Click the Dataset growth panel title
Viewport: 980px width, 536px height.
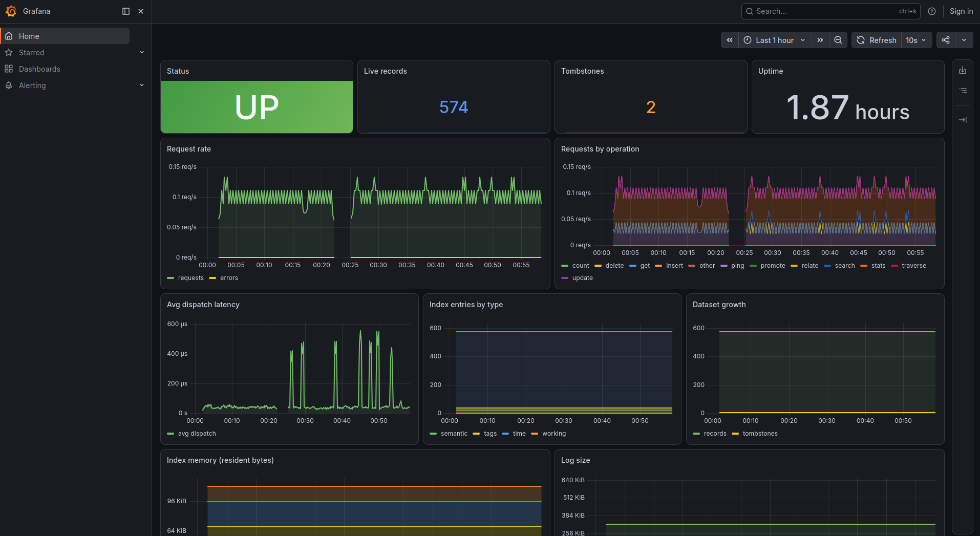(x=719, y=305)
